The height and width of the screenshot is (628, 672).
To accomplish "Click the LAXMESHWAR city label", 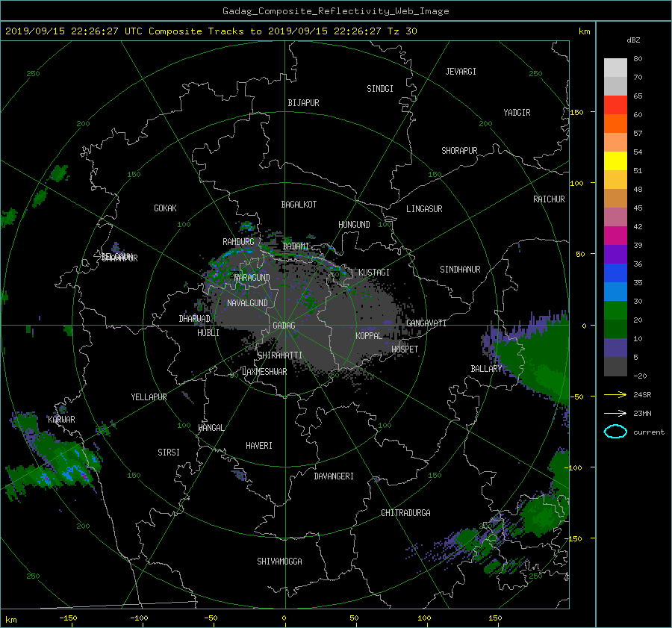I will tap(264, 372).
